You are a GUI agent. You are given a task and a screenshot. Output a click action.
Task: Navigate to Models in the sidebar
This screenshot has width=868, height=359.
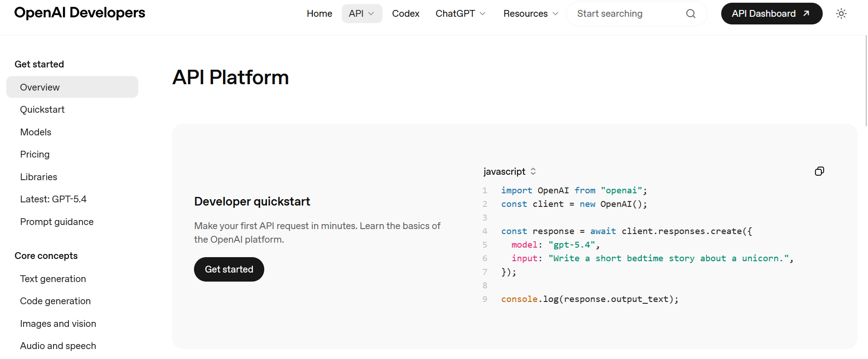point(36,132)
